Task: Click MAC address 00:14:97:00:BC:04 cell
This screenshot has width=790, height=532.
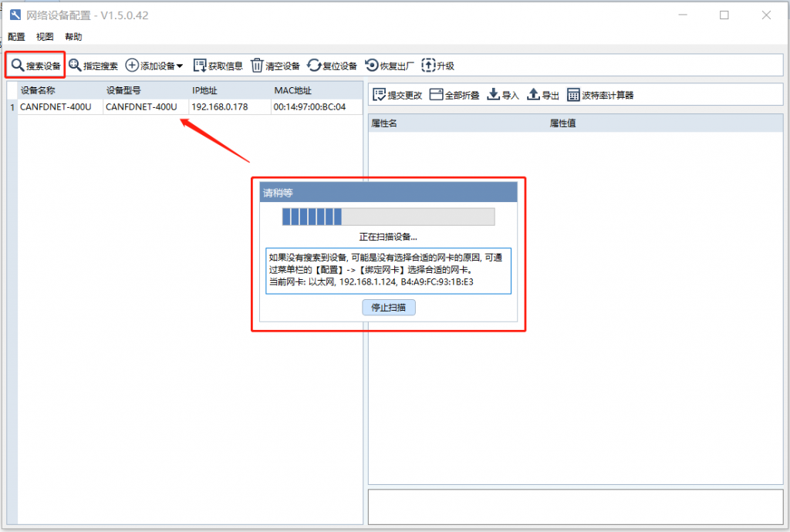Action: pyautogui.click(x=316, y=106)
